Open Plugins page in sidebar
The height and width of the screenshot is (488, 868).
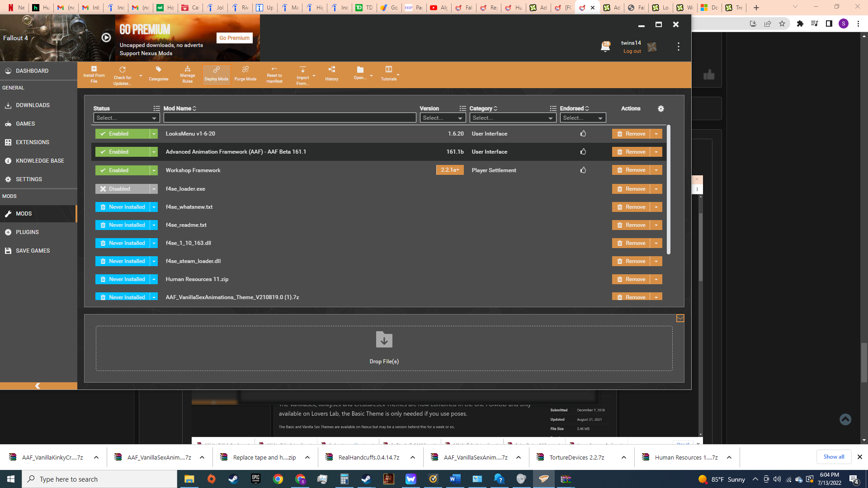[38, 232]
